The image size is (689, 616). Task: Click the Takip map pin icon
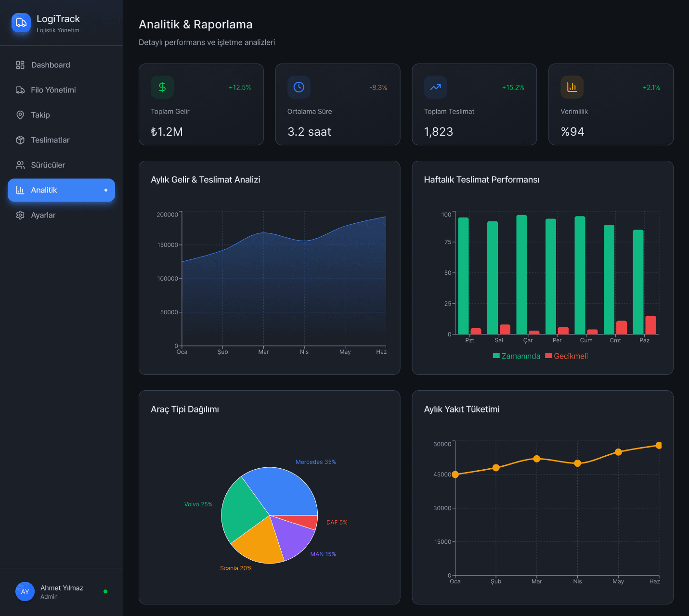point(20,115)
